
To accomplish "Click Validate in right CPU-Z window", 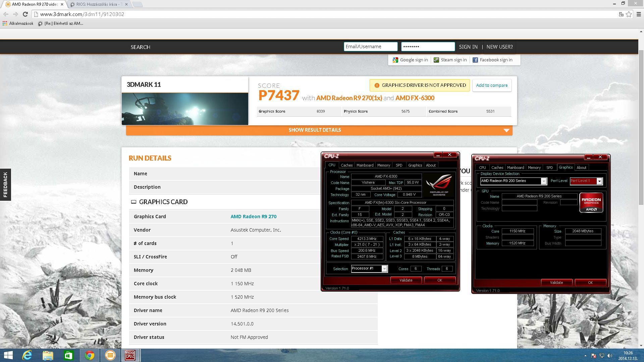I will pyautogui.click(x=556, y=283).
